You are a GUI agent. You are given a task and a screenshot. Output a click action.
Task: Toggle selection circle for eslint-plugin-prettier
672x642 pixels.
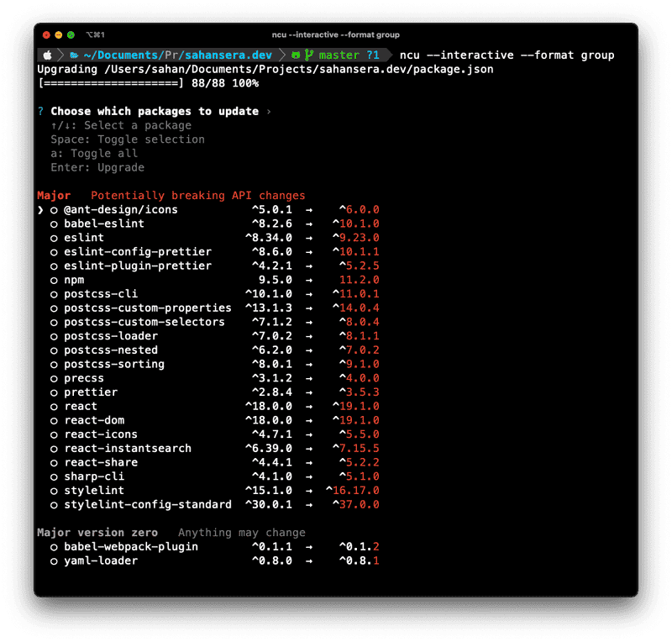click(x=54, y=266)
